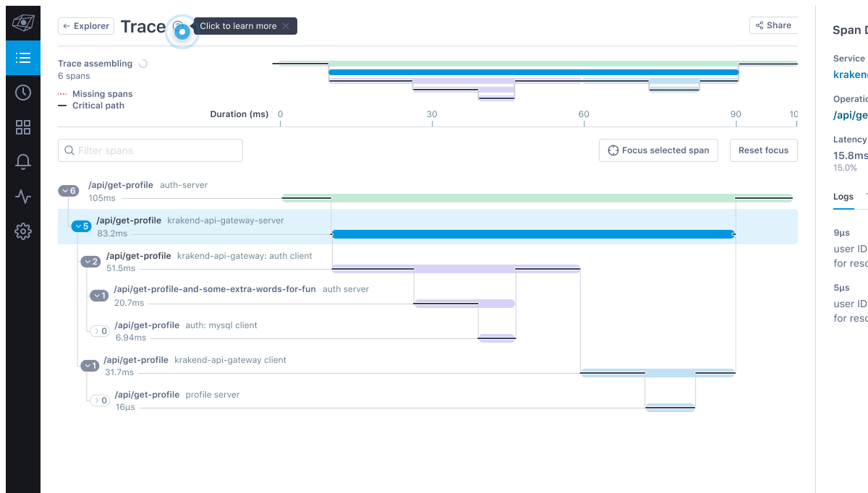Click the 'Missing spans' legend entry
The image size is (868, 493).
pyautogui.click(x=95, y=94)
